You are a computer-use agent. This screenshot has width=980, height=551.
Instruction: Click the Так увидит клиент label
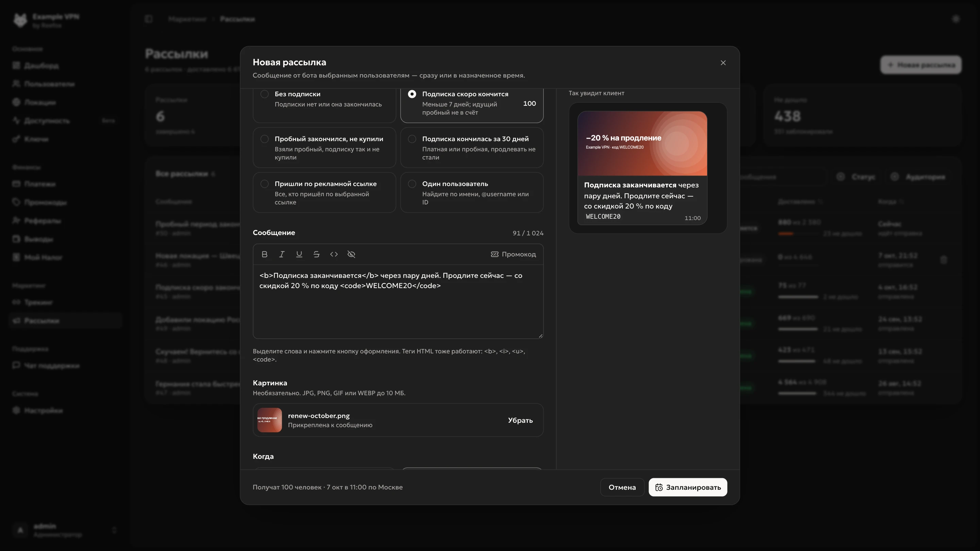point(596,93)
